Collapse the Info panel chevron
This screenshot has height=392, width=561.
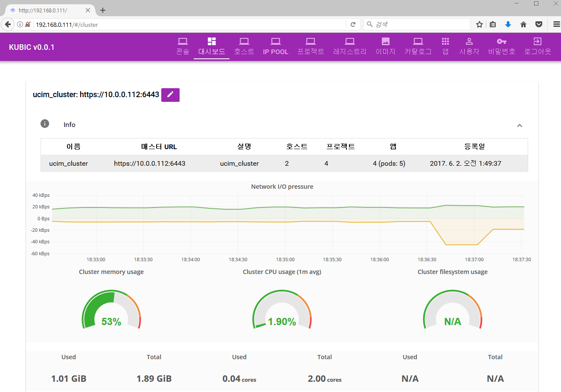click(519, 125)
